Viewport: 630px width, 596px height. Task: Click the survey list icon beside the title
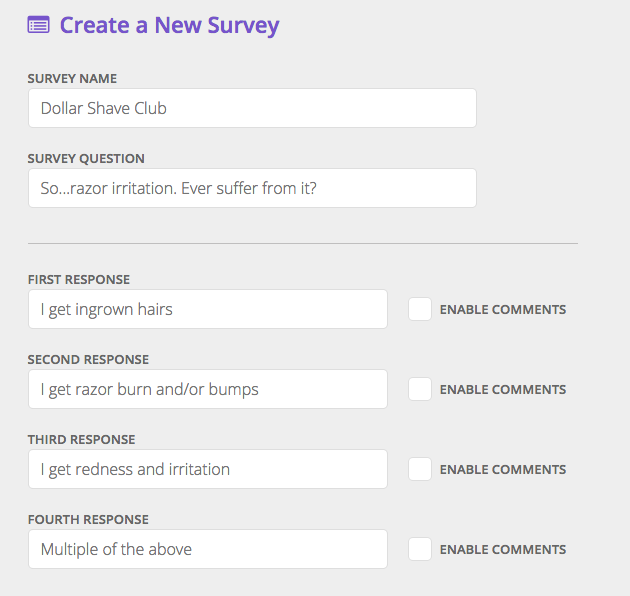38,25
